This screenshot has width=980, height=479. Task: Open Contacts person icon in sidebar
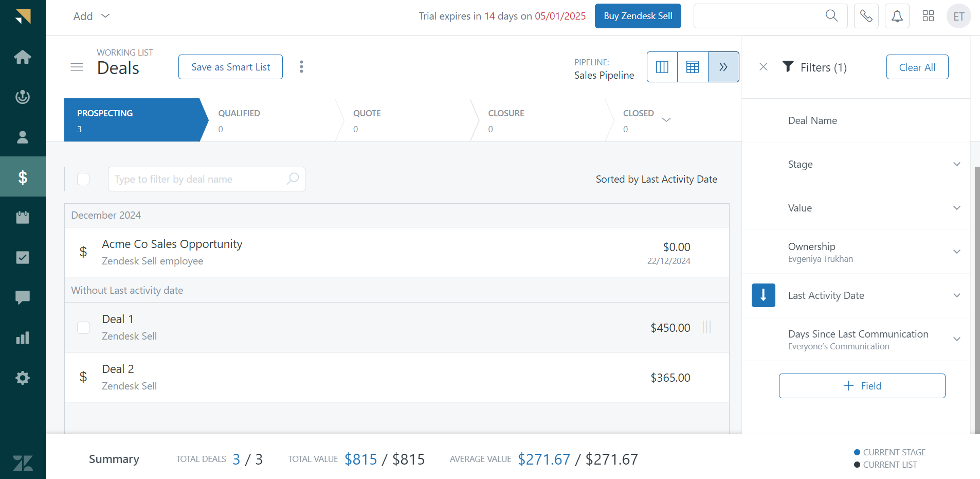point(23,137)
